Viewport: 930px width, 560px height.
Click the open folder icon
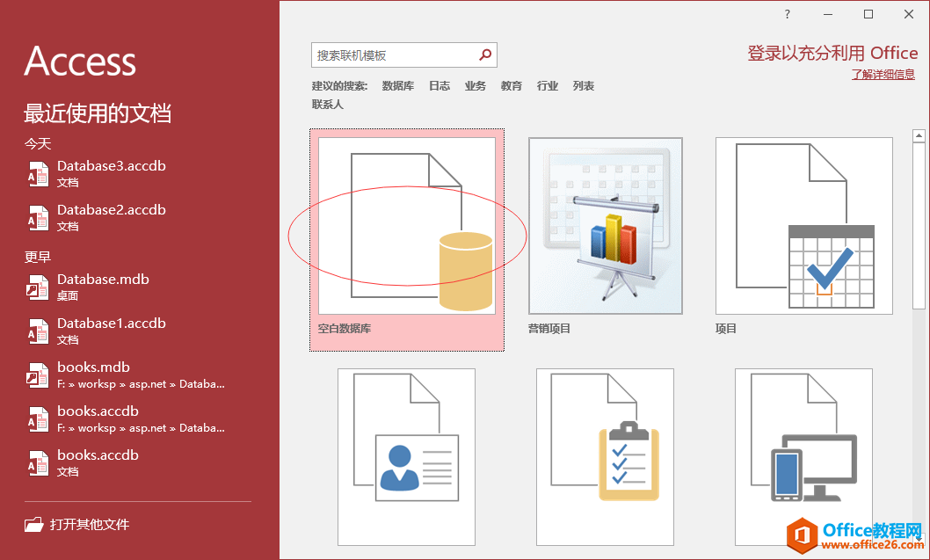[33, 525]
